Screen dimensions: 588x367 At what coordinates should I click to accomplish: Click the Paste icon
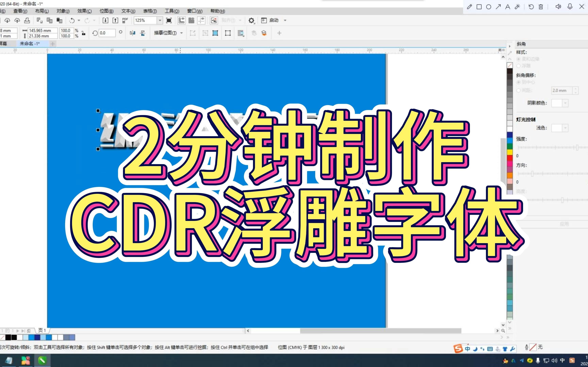[59, 20]
